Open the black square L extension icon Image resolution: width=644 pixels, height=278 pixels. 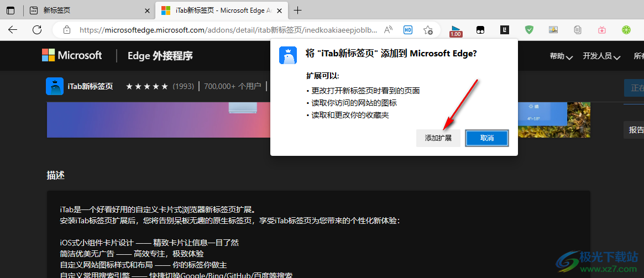point(505,29)
